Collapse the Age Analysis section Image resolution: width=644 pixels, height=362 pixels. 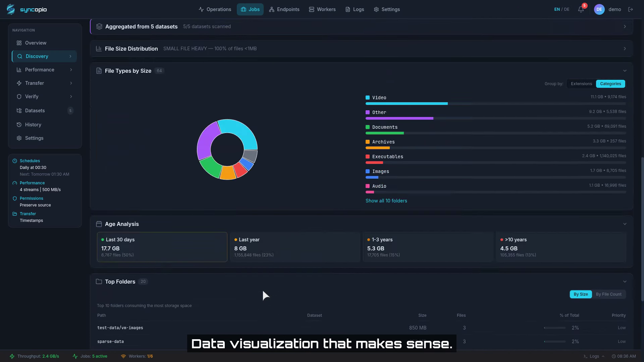click(x=625, y=224)
